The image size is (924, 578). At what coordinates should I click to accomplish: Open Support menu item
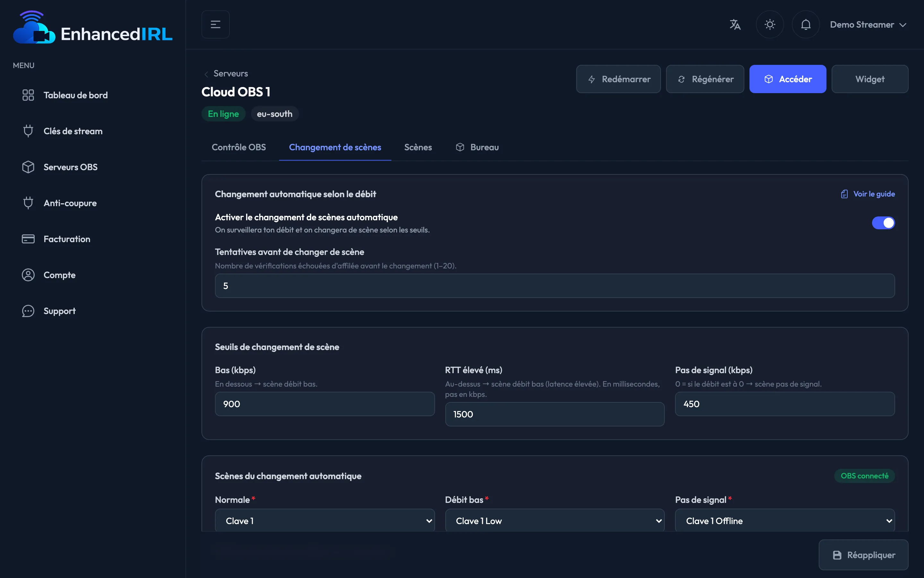(x=92, y=311)
